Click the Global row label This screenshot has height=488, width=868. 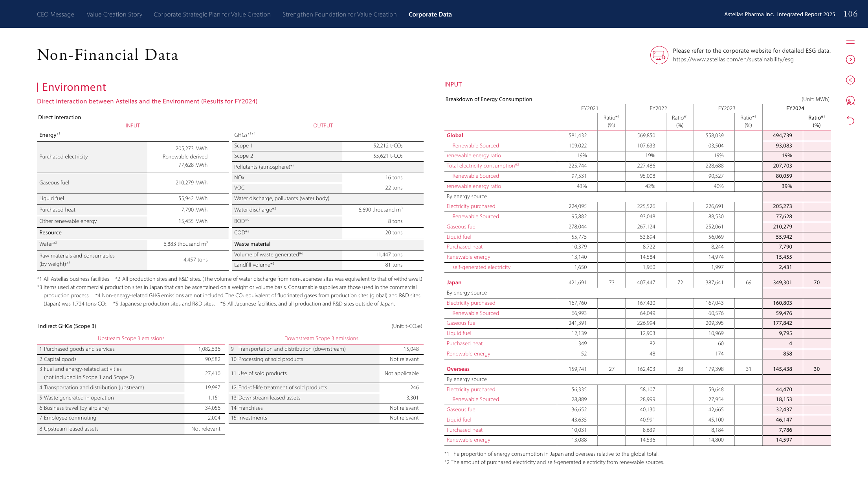pos(455,135)
